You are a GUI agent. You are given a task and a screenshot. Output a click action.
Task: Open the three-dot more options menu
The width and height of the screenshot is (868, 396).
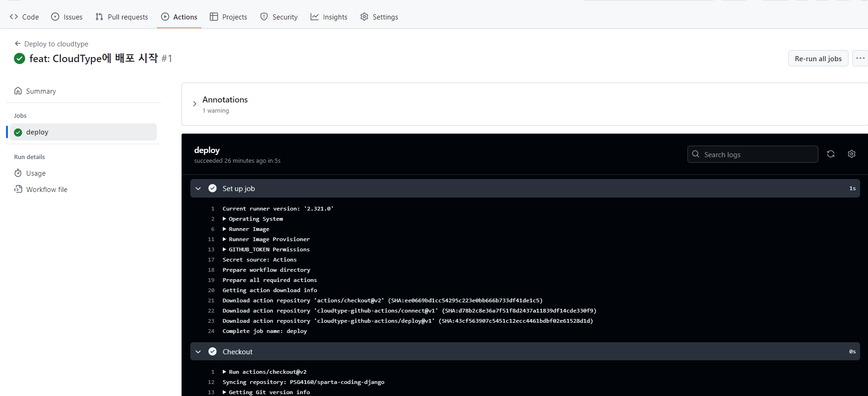click(x=860, y=58)
